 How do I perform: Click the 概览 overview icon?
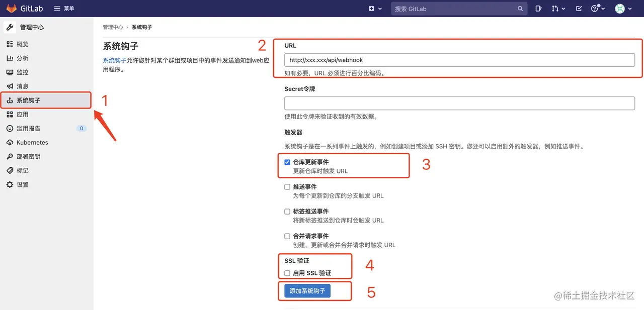[x=10, y=44]
